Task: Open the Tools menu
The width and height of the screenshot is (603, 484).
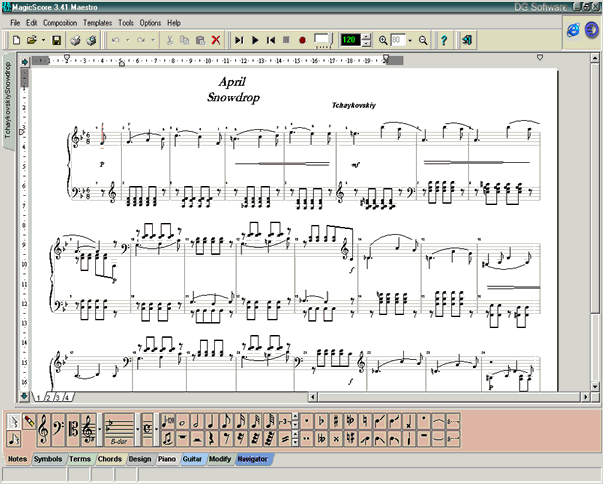Action: tap(126, 23)
